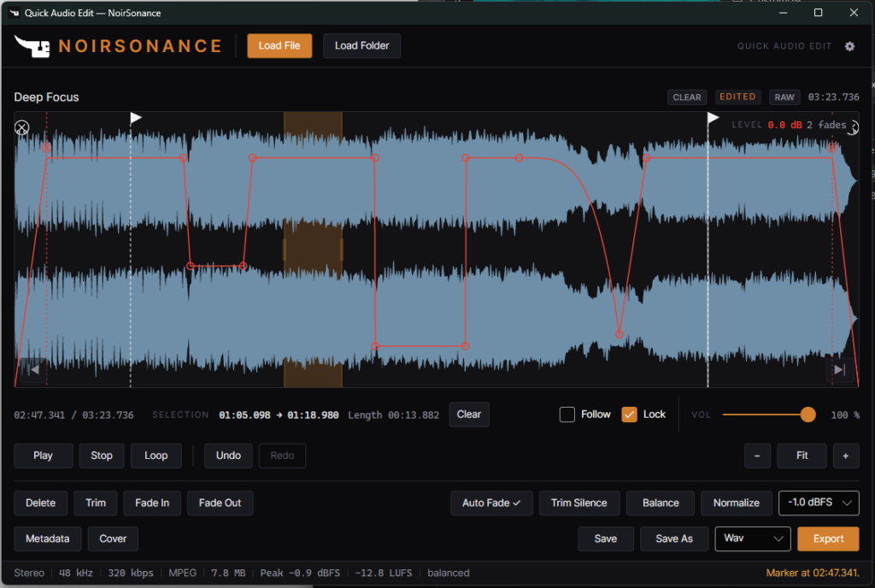
Task: Click the orange selected region in waveform
Action: 313,250
